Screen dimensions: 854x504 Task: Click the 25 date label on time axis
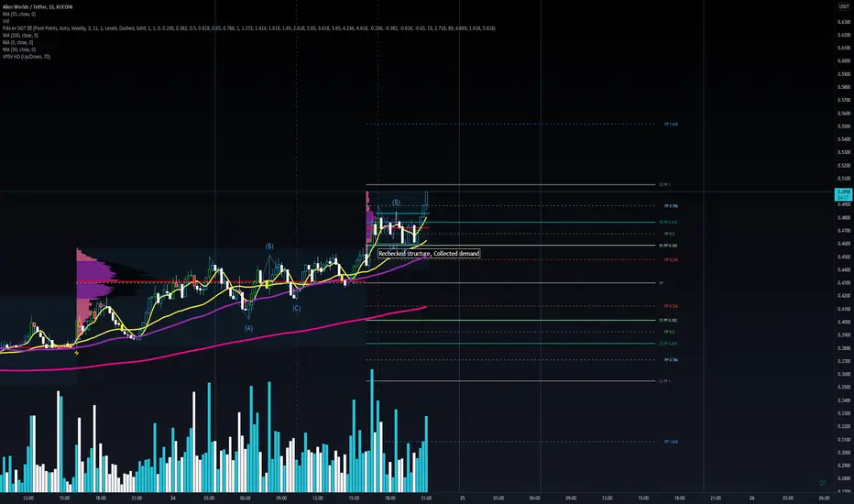click(463, 498)
